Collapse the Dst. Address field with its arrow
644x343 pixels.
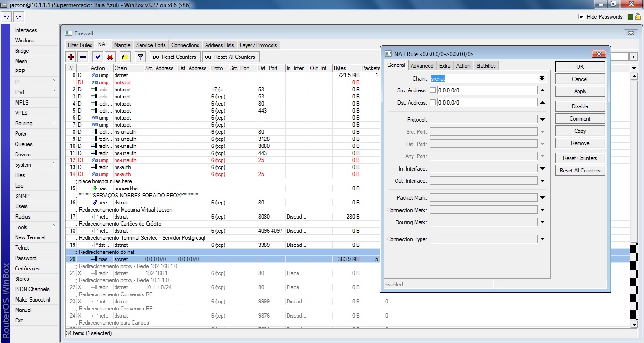(x=542, y=102)
